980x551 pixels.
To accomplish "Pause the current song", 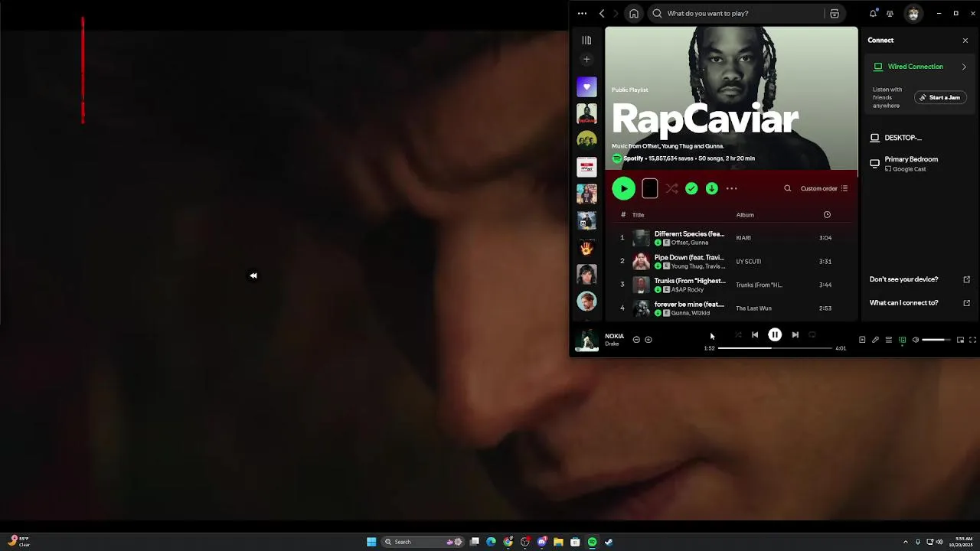I will click(x=775, y=334).
